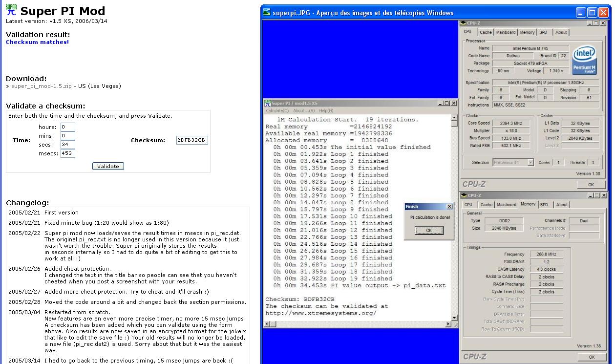This screenshot has width=615, height=364.
Task: Click the upper CPU-Z window title icon
Action: [x=464, y=23]
